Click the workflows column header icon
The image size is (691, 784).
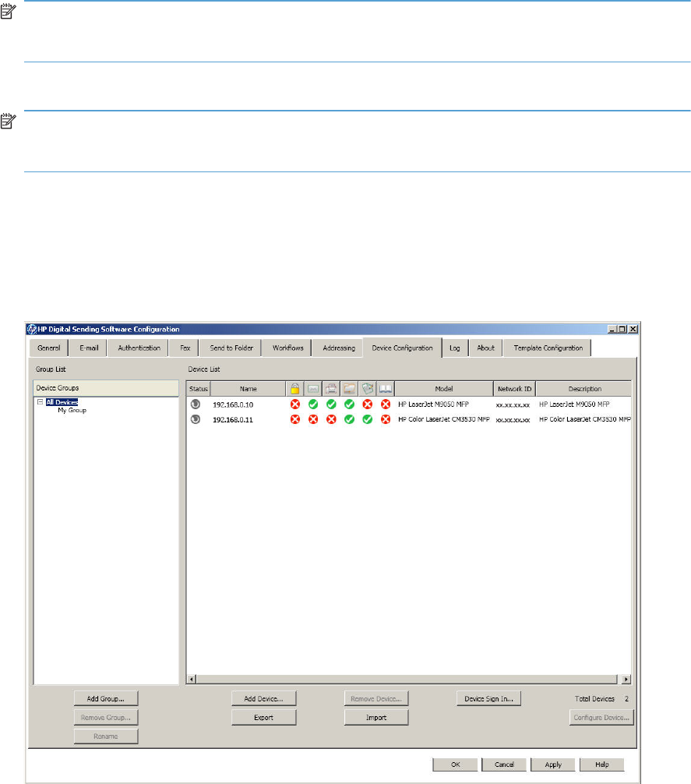(x=368, y=389)
